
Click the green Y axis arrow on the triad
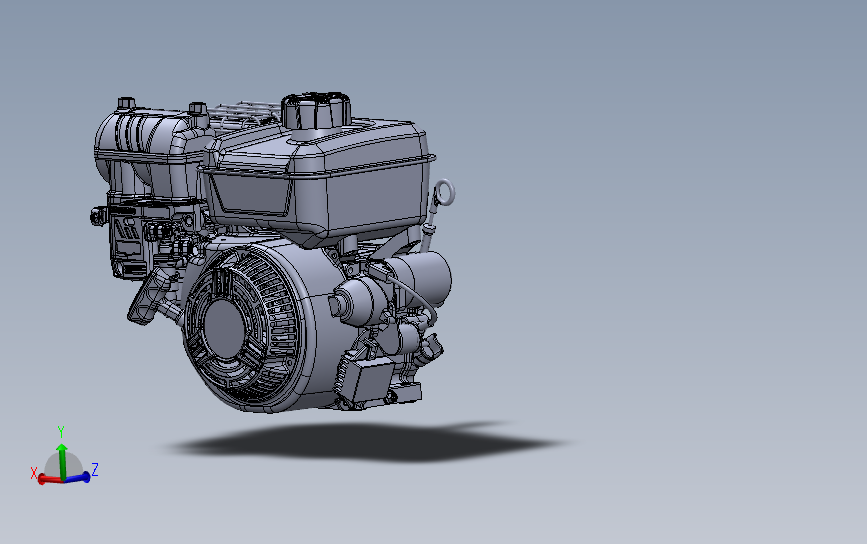(x=62, y=461)
